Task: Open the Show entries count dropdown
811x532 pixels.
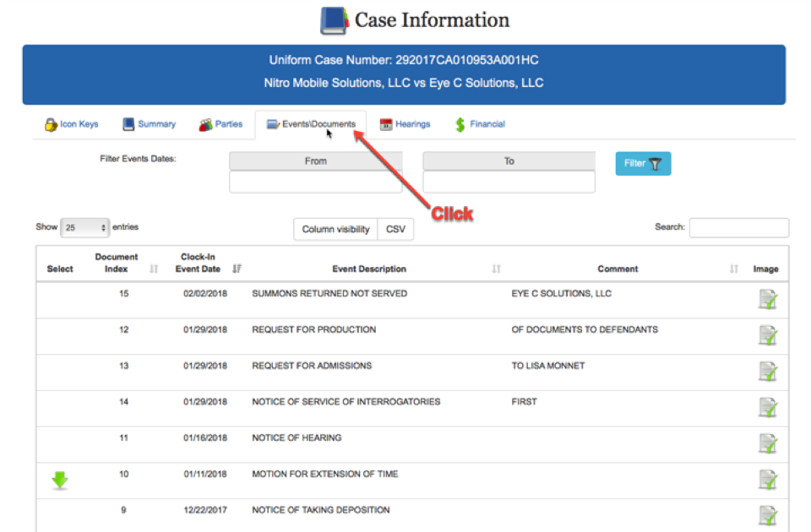Action: pos(85,228)
